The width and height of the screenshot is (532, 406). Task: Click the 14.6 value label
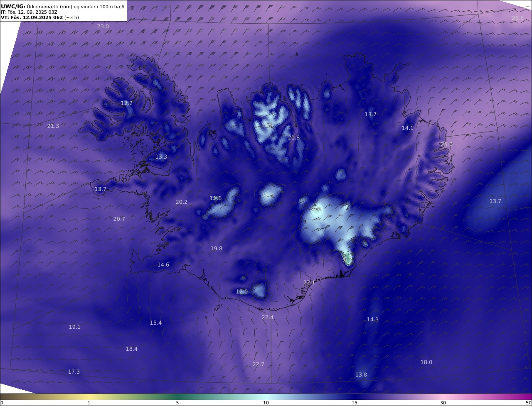tap(163, 265)
